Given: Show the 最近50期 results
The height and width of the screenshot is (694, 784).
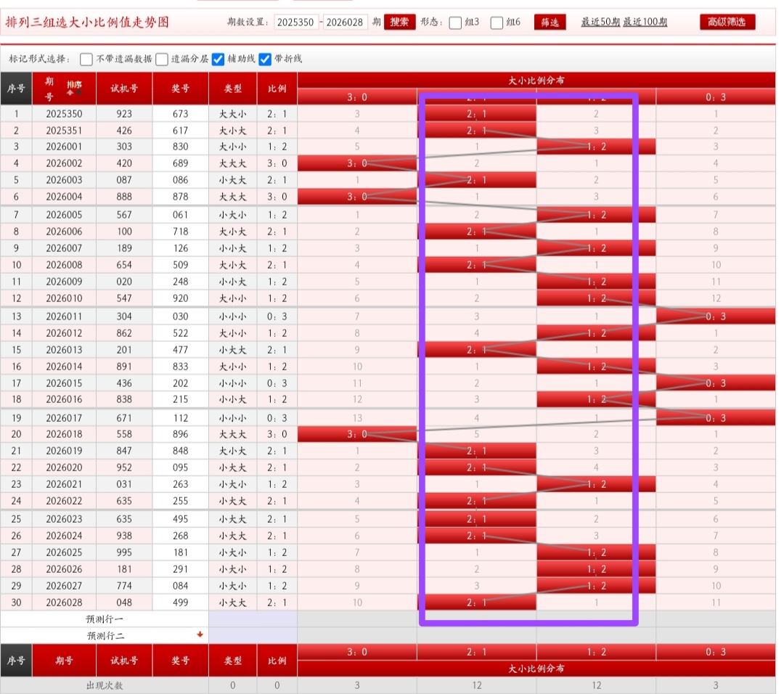Looking at the screenshot, I should click(x=600, y=22).
